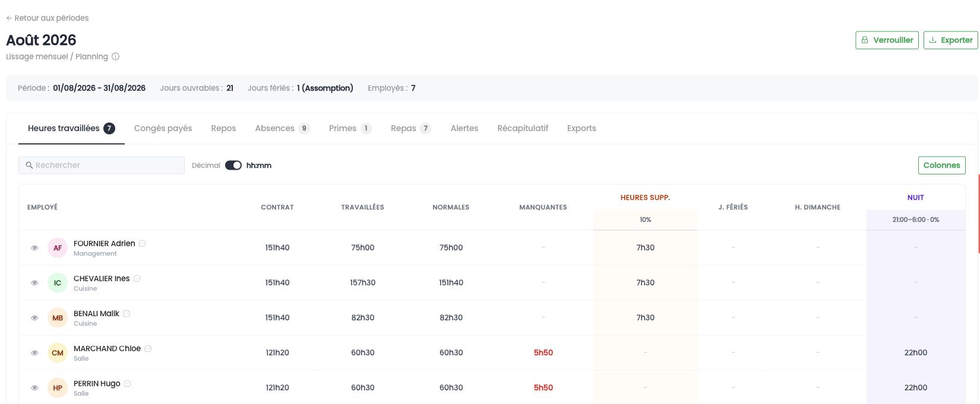Open the Colonnes column selector
The image size is (980, 404).
point(941,166)
